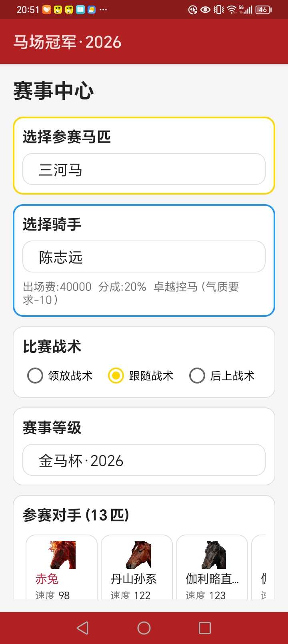This screenshot has height=644, width=288.
Task: Tap the 参赛对手 (13 匹) section header
Action: coord(76,515)
